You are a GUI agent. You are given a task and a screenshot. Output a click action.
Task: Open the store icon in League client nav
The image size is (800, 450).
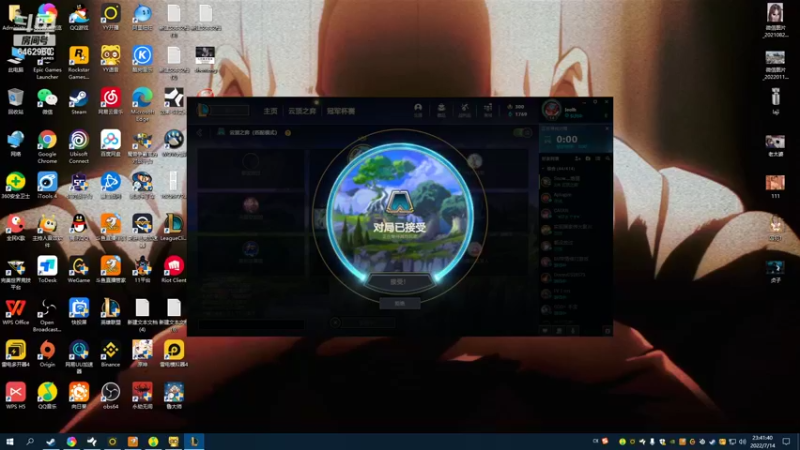tap(488, 110)
